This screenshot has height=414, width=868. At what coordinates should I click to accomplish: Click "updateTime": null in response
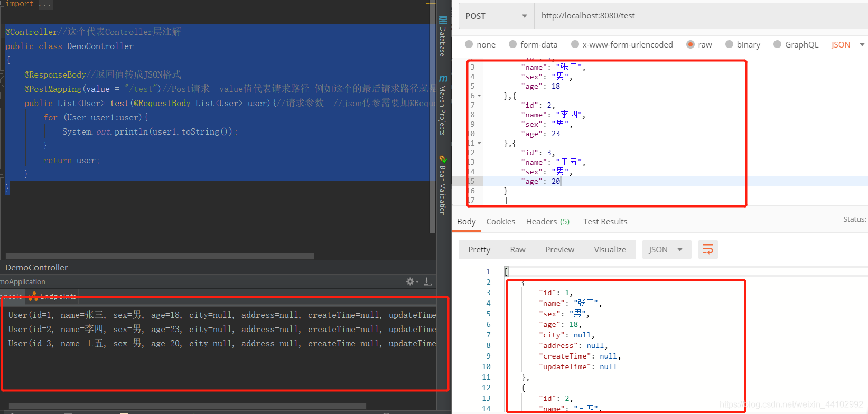tap(577, 366)
